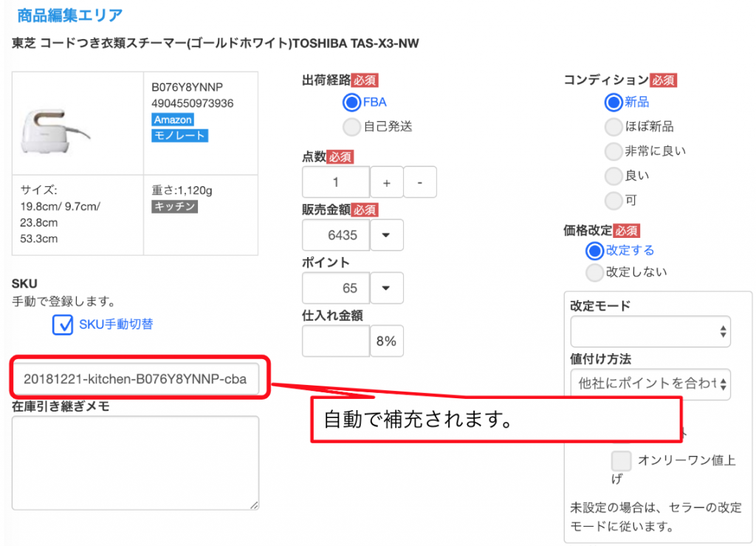The width and height of the screenshot is (756, 546).
Task: Select 改定しない price revision option
Action: 594,273
